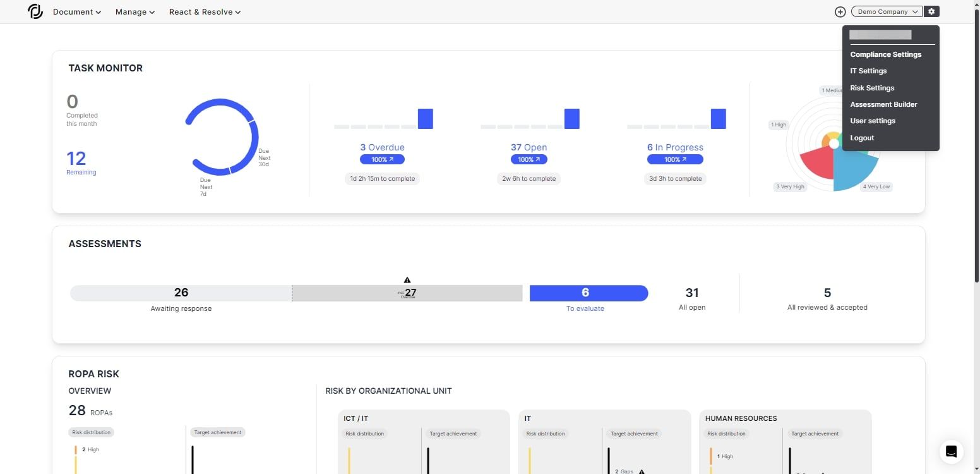
Task: Open User settings from menu
Action: tap(873, 121)
